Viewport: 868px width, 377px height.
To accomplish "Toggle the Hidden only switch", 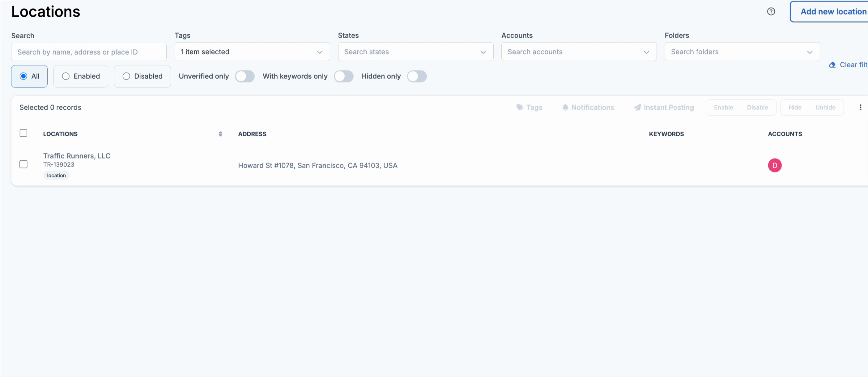I will pyautogui.click(x=416, y=76).
